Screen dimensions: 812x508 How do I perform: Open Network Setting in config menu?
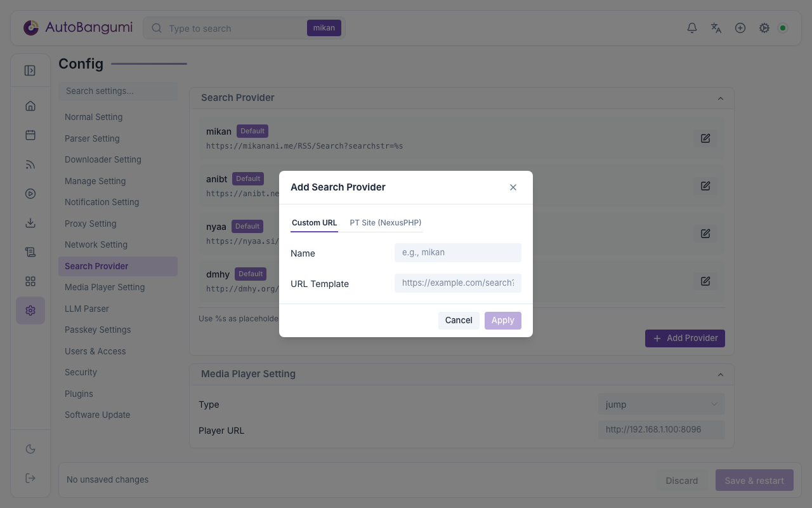118,244
